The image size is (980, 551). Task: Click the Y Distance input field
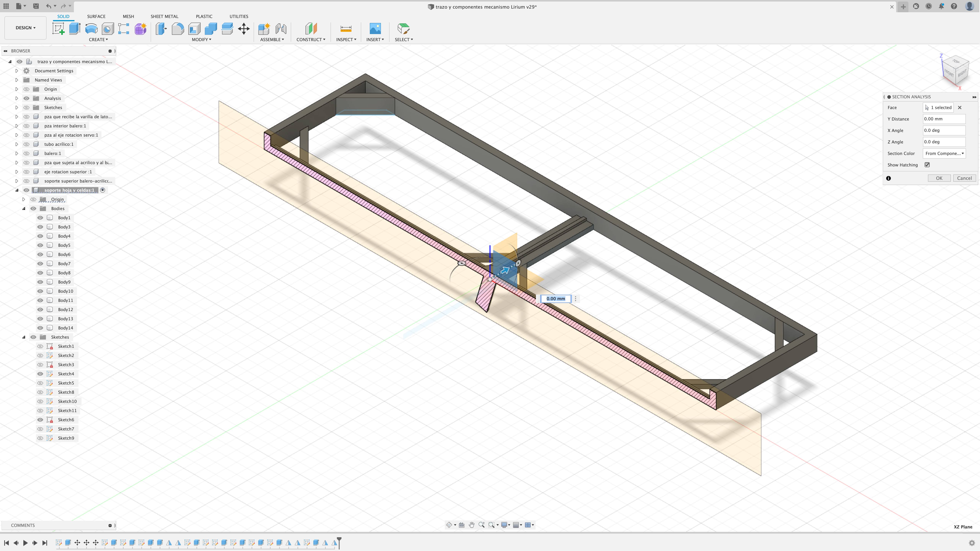point(944,119)
